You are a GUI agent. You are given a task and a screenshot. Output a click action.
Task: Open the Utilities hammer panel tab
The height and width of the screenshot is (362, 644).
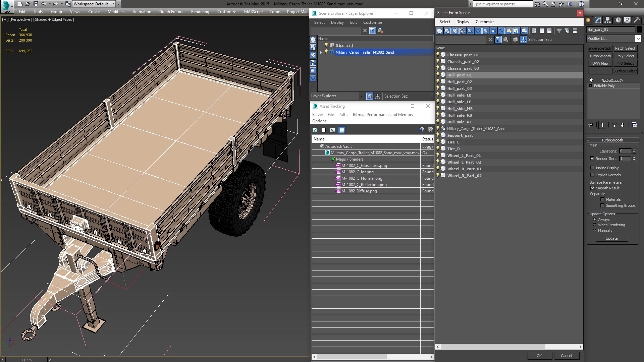pos(637,20)
